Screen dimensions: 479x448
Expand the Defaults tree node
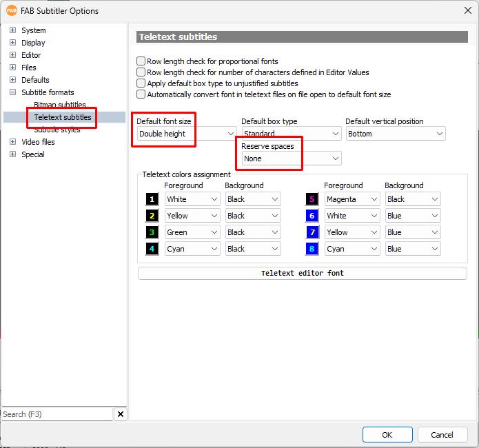click(x=12, y=80)
